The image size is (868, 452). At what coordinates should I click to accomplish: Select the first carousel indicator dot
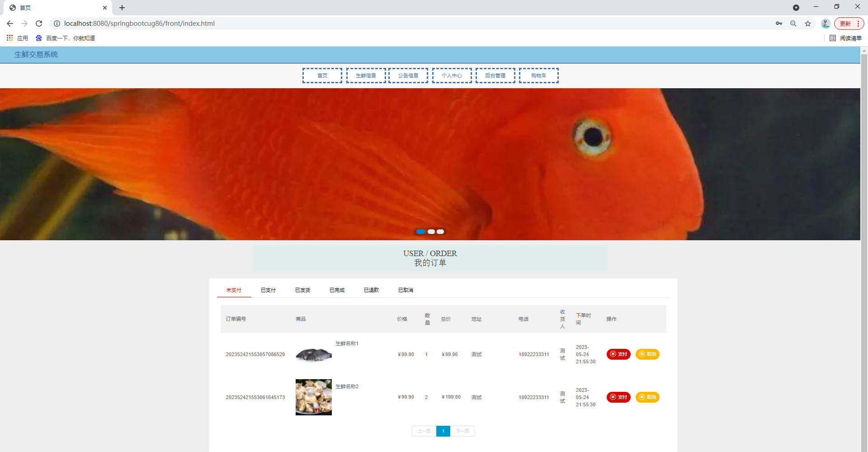421,231
